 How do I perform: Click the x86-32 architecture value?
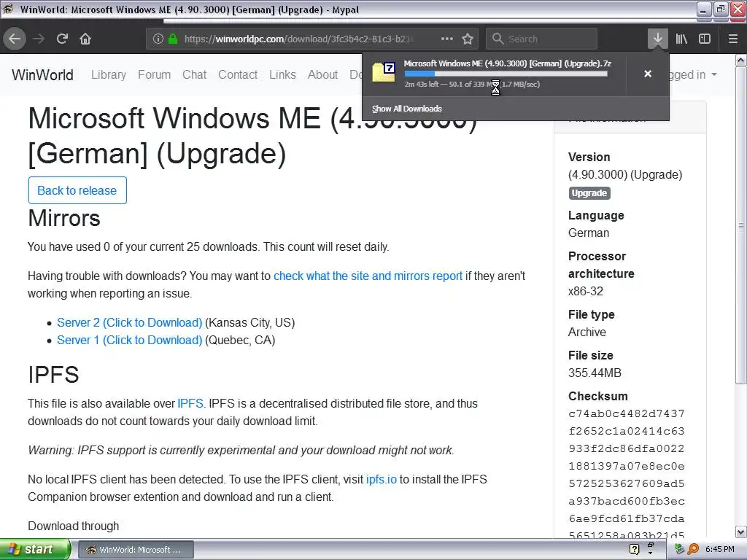pos(586,291)
